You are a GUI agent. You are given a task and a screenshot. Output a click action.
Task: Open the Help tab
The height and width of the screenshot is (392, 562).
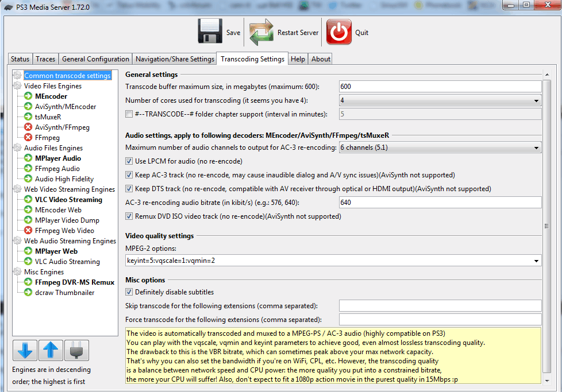[x=298, y=59]
